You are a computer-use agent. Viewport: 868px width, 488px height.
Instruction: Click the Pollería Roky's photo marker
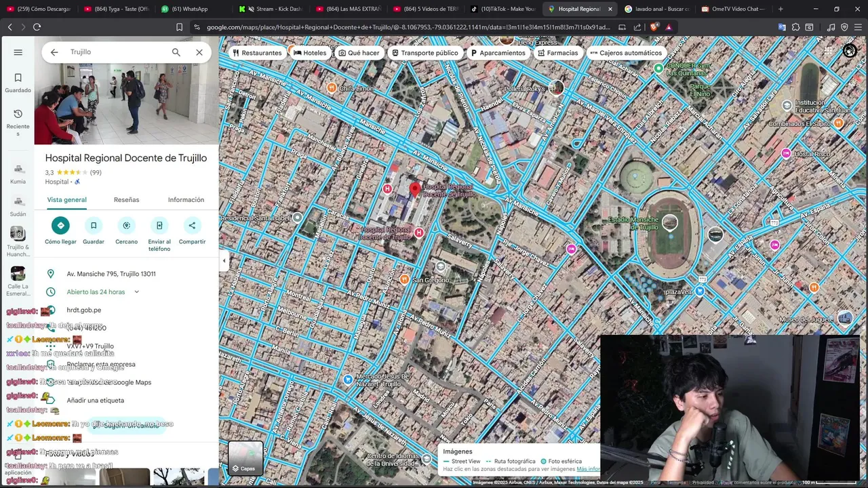[556, 87]
